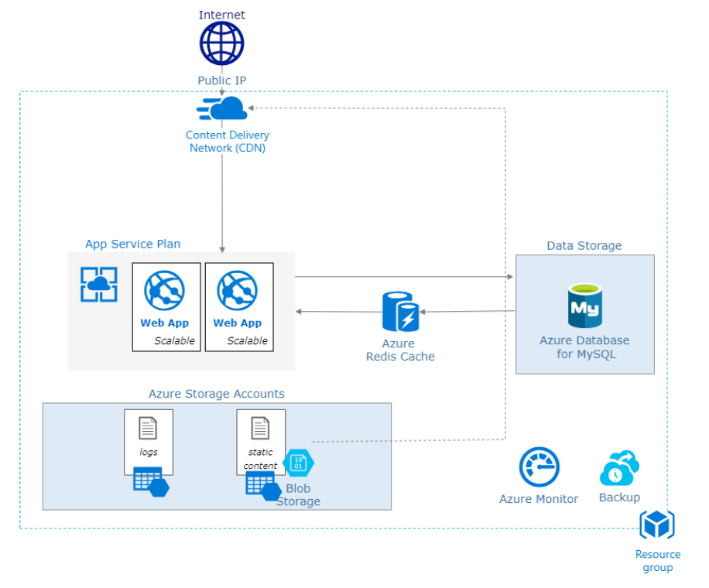Click the Public IP label
The image size is (709, 588).
coord(221,80)
